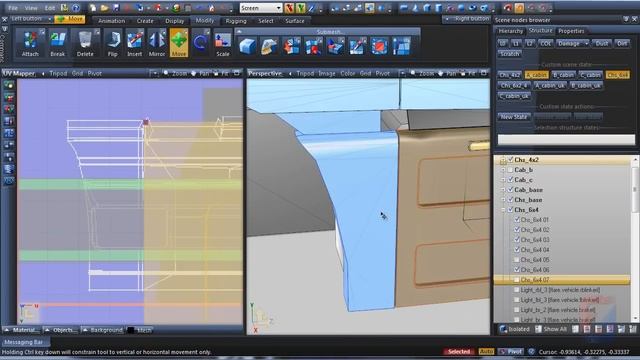Open the Background tab below UV Mapper
Image resolution: width=640 pixels, height=360 pixels.
click(x=102, y=330)
